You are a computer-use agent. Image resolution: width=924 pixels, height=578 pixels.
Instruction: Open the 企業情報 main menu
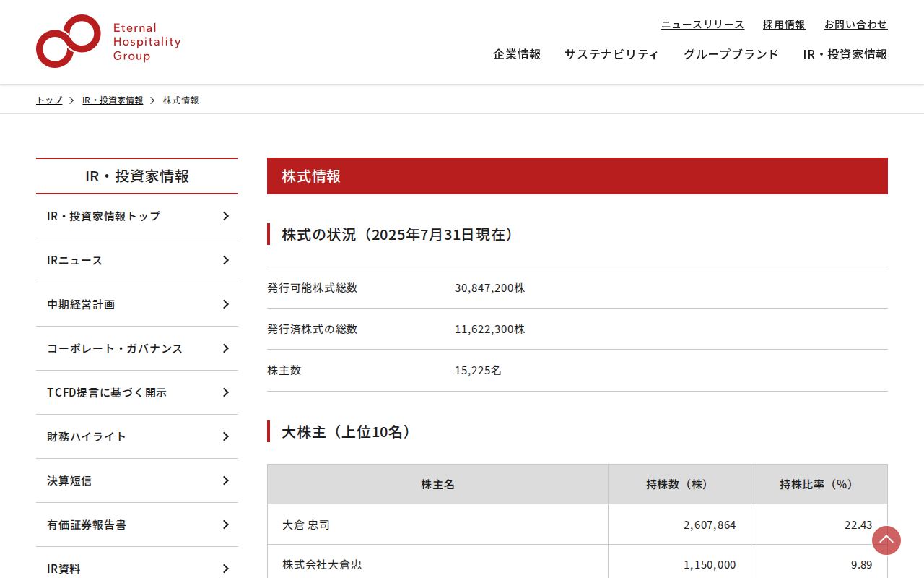point(517,54)
